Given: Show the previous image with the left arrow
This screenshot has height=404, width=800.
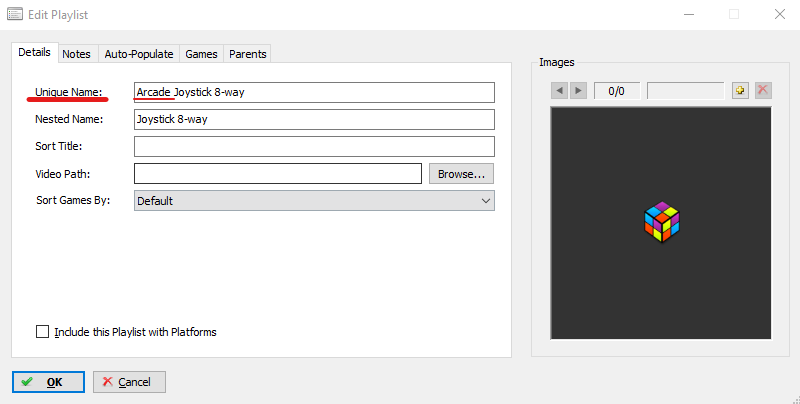Looking at the screenshot, I should click(560, 91).
